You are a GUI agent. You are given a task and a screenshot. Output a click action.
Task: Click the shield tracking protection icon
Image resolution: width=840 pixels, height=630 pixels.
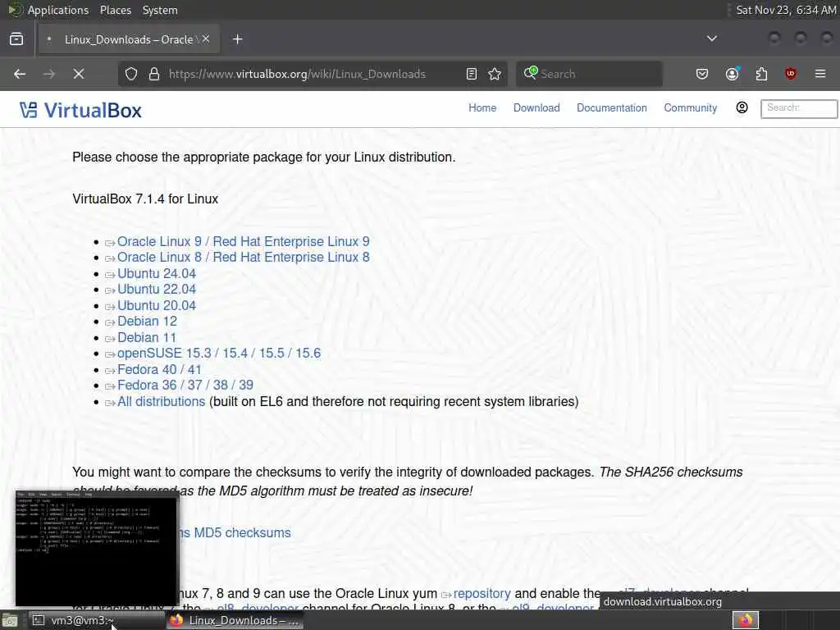pyautogui.click(x=131, y=74)
